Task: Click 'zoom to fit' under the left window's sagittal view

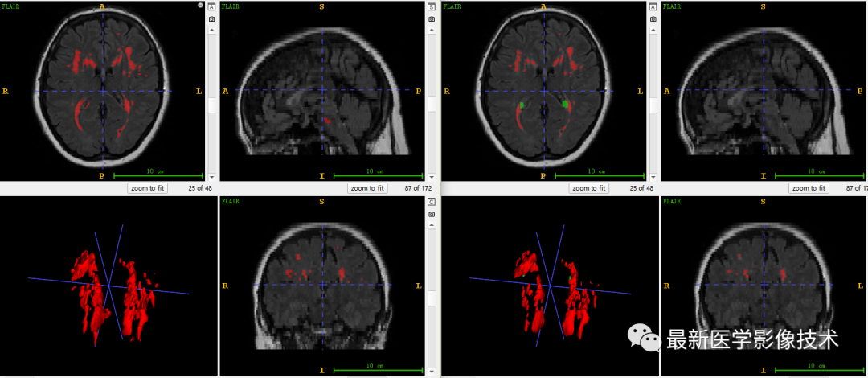Action: pos(367,188)
